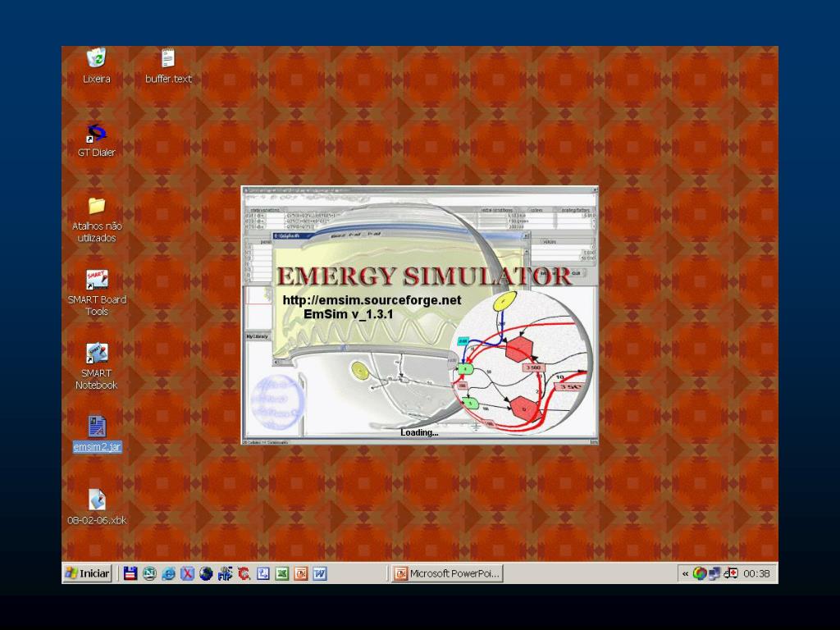Open the GT Dialer shortcut
Screen dimensions: 840x630
point(97,133)
